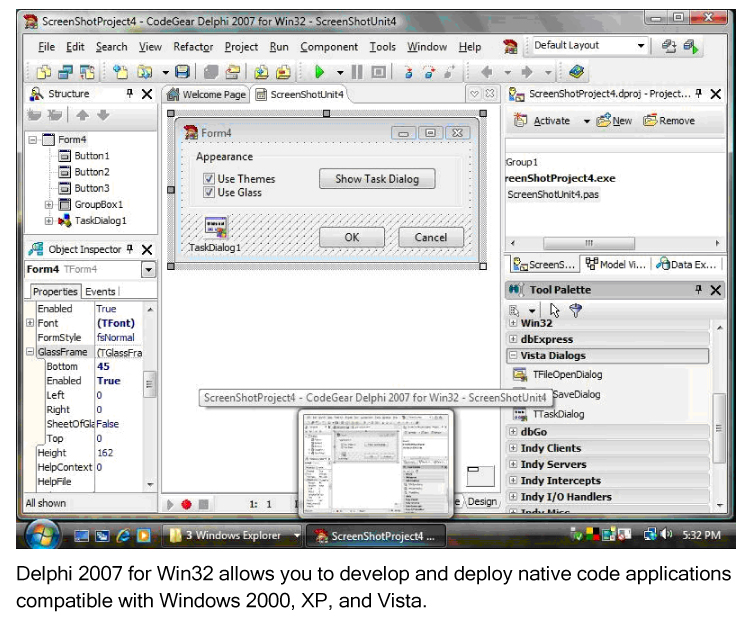Click the Program Reset stop icon

point(379,72)
